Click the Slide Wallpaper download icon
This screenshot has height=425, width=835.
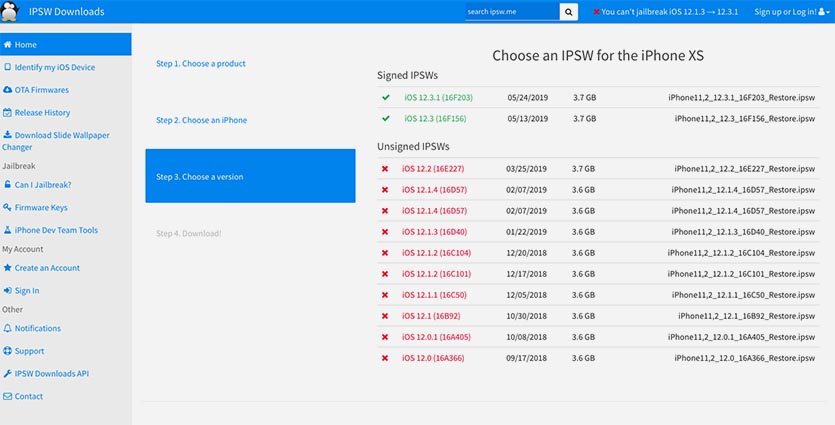7,135
